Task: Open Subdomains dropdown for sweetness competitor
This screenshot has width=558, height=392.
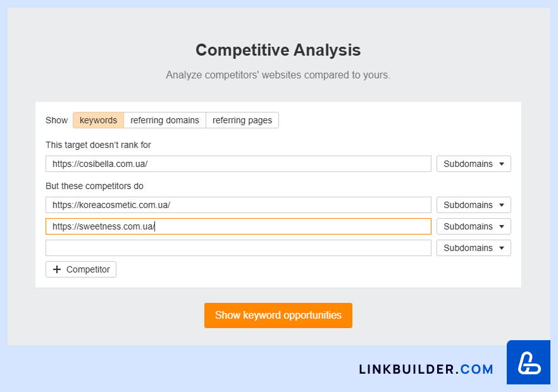Action: [474, 226]
